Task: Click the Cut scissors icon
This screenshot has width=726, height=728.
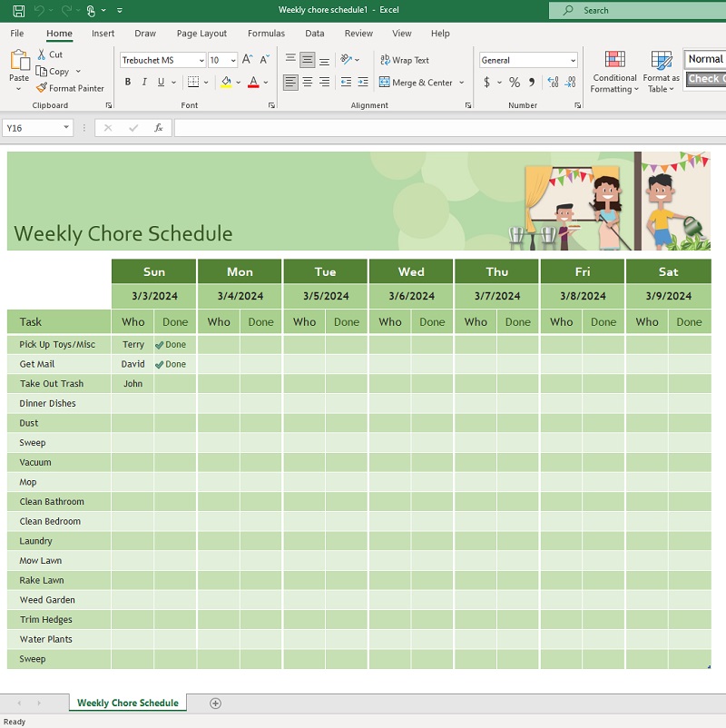Action: (42, 54)
